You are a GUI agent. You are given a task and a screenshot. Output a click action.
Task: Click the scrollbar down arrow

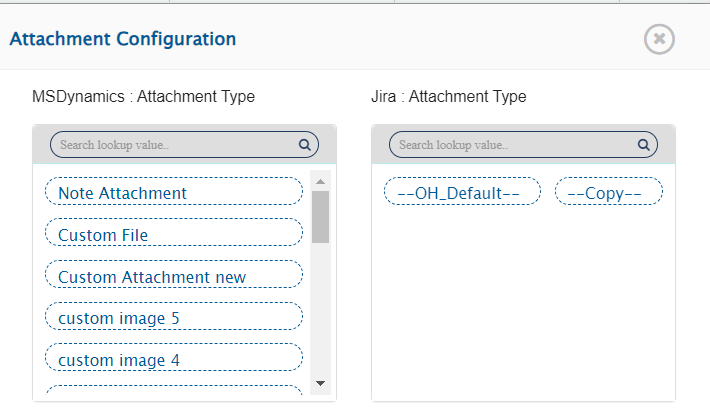(320, 383)
